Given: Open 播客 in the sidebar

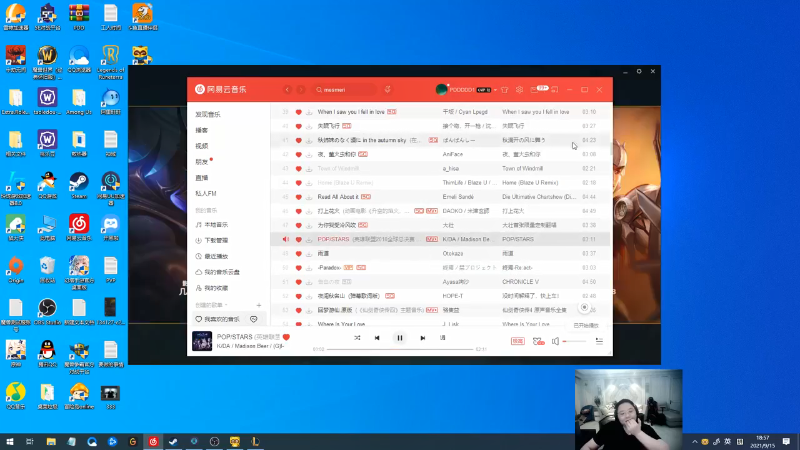Looking at the screenshot, I should pos(202,131).
